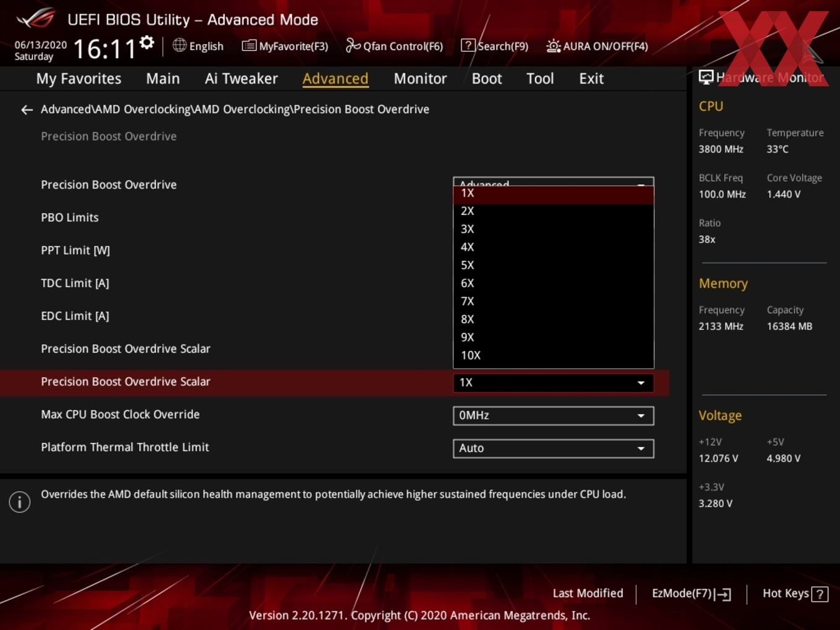Click the ROG logo
The height and width of the screenshot is (630, 840).
36,19
